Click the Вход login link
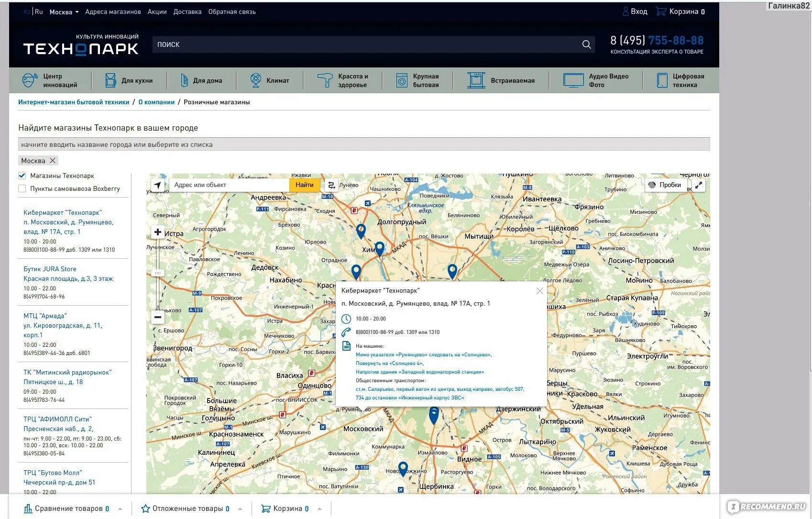Viewport: 812px width, 519px height. [x=639, y=11]
